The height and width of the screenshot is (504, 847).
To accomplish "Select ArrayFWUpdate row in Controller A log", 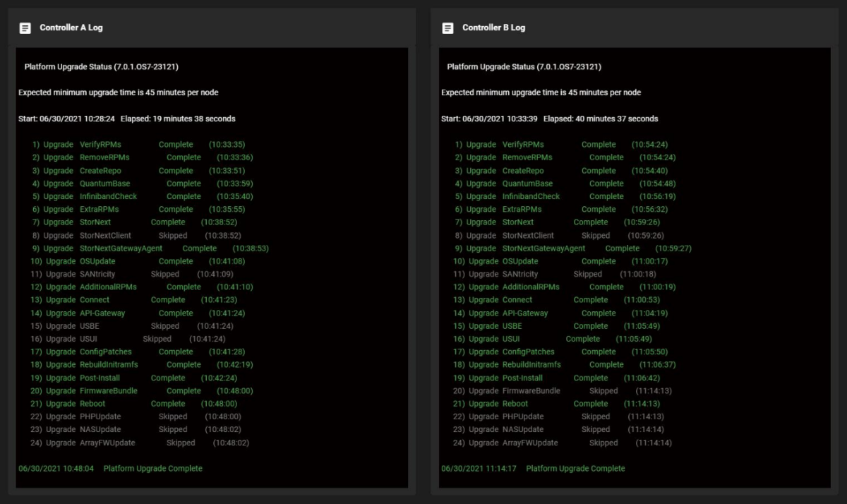I will (139, 443).
